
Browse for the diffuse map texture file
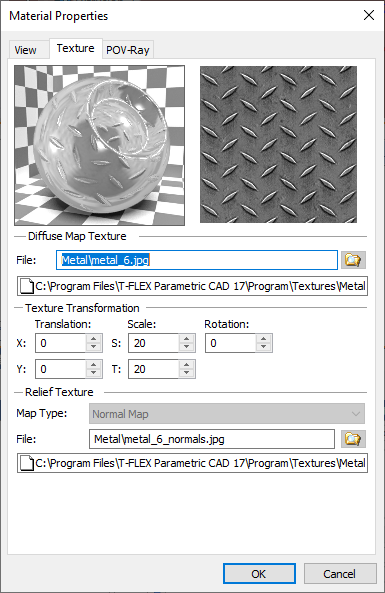tap(353, 260)
